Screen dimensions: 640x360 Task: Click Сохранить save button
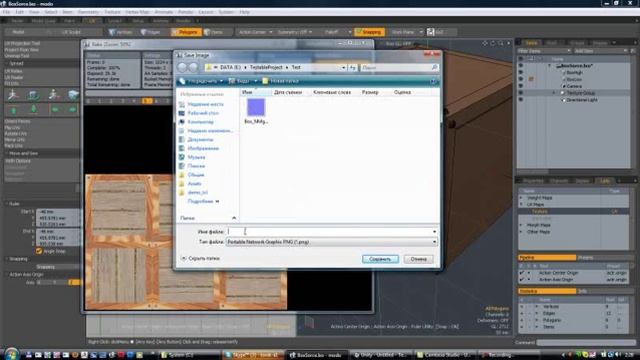click(380, 259)
